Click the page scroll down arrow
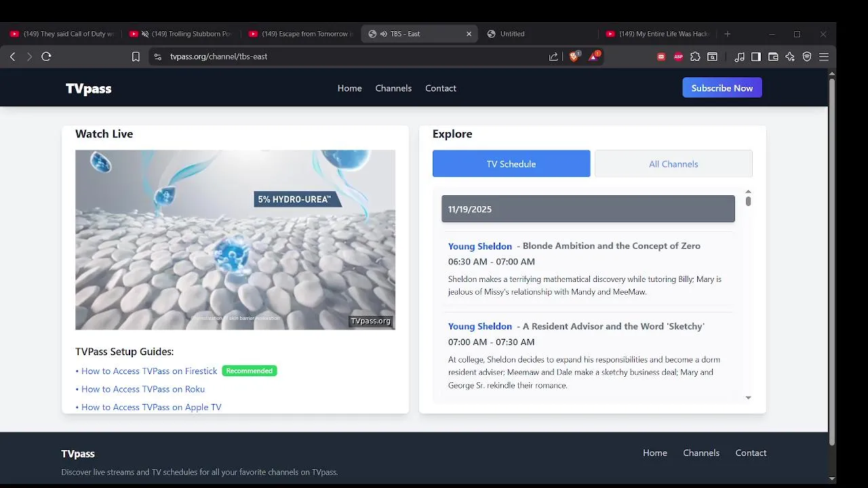The image size is (868, 488). pyautogui.click(x=832, y=480)
